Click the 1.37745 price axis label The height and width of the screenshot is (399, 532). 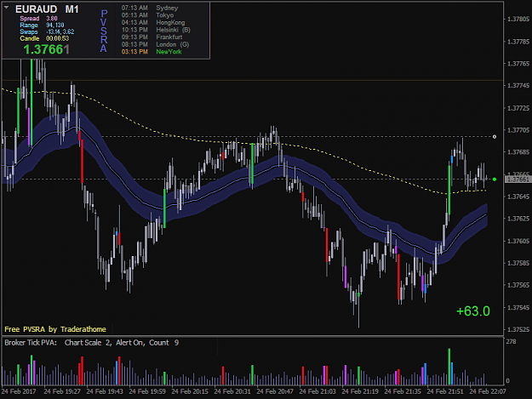pos(518,85)
